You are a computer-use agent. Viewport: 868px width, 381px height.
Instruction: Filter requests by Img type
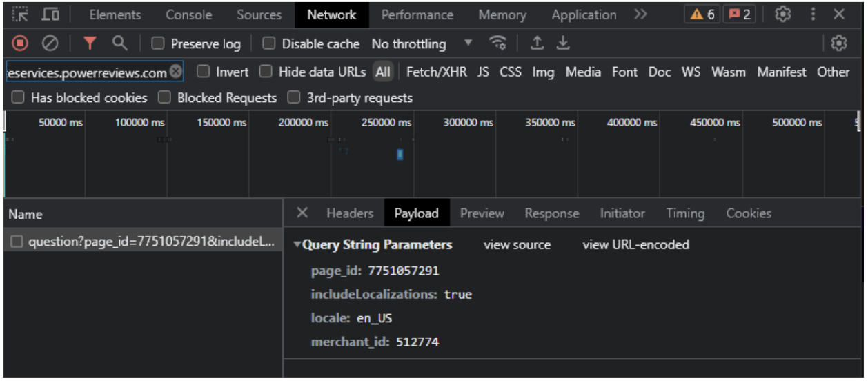[543, 71]
